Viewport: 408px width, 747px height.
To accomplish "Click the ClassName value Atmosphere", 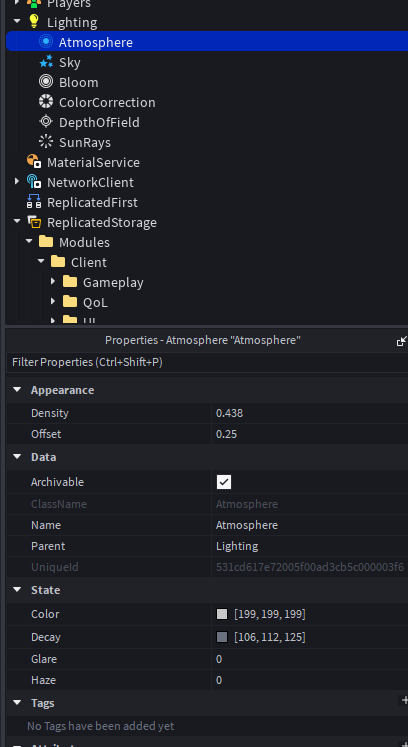I will [x=247, y=504].
